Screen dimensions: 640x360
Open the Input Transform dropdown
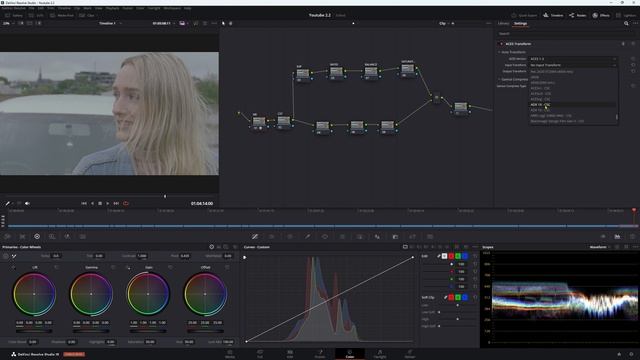[x=573, y=65]
